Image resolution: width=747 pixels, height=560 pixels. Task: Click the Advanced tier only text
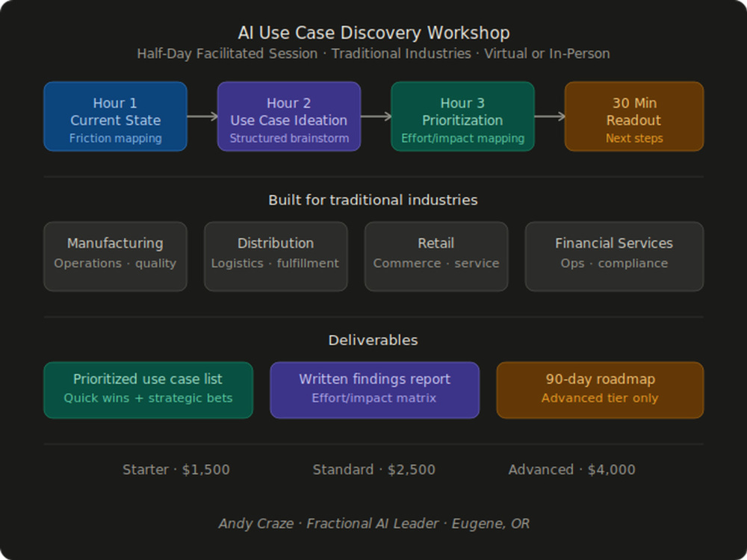pos(600,398)
